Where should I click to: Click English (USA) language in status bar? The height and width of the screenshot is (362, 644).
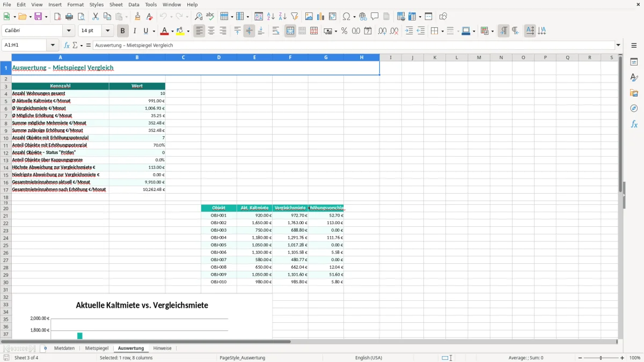coord(369,358)
